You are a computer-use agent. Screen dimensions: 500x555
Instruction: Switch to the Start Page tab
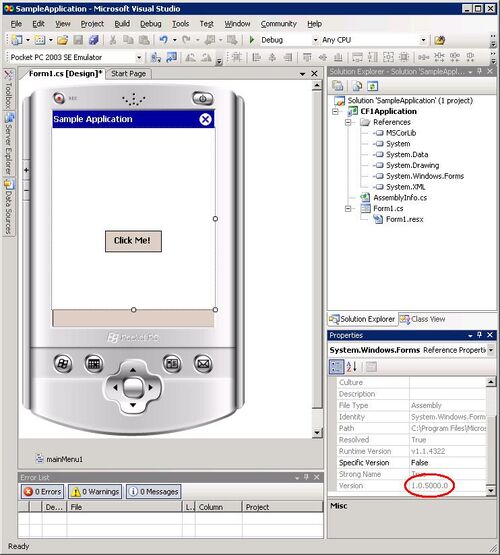coord(128,74)
